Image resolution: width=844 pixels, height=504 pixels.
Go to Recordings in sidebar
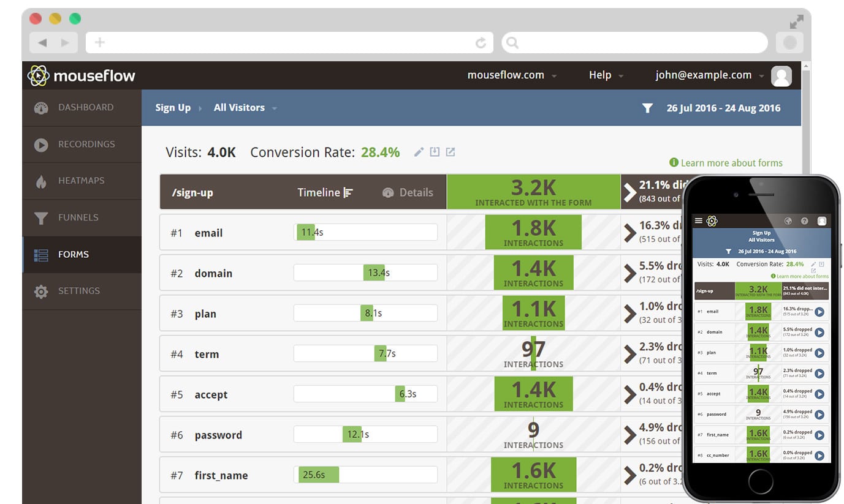(x=82, y=145)
